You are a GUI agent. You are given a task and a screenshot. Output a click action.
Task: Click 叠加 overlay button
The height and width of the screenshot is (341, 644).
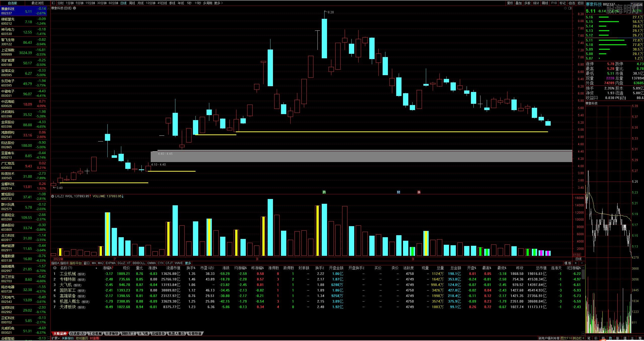click(519, 3)
